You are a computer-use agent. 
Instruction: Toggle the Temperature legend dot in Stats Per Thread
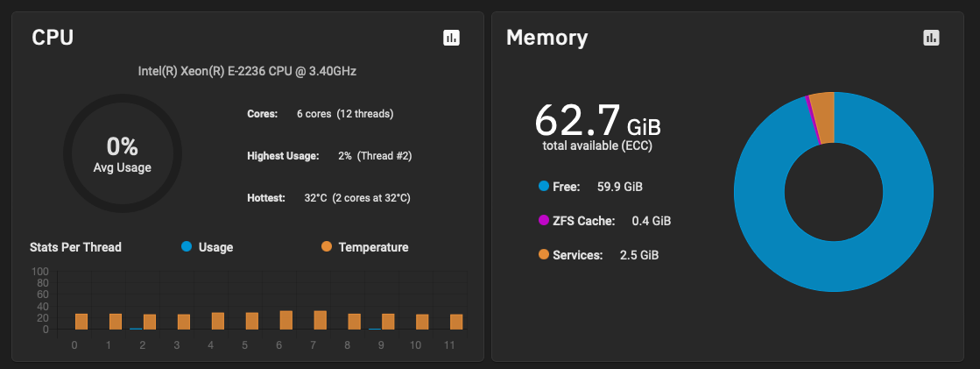pyautogui.click(x=327, y=247)
